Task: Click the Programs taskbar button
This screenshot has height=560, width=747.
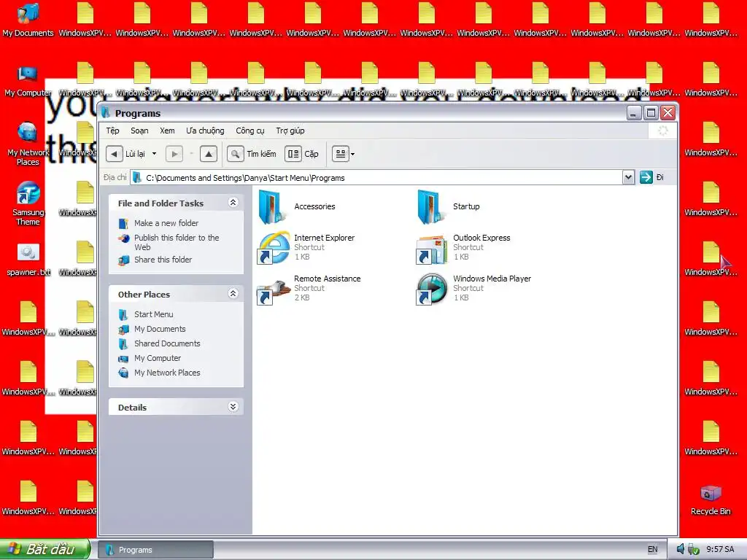Action: pyautogui.click(x=155, y=550)
